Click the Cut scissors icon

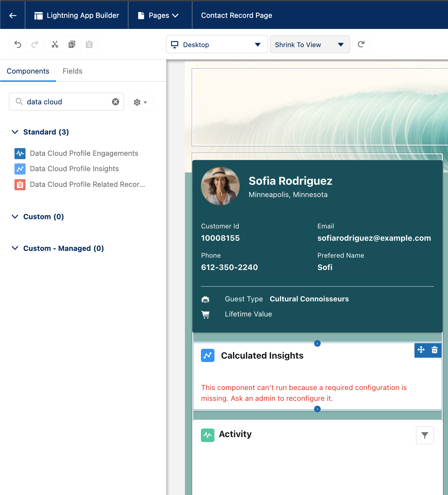point(55,45)
